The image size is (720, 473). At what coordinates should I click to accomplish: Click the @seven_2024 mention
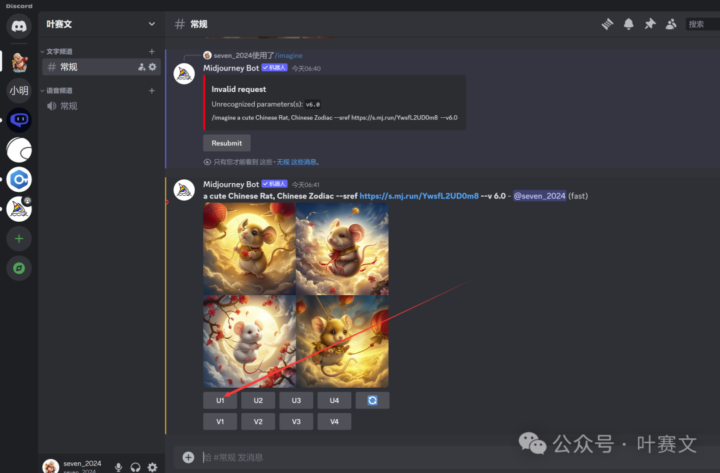click(x=539, y=196)
